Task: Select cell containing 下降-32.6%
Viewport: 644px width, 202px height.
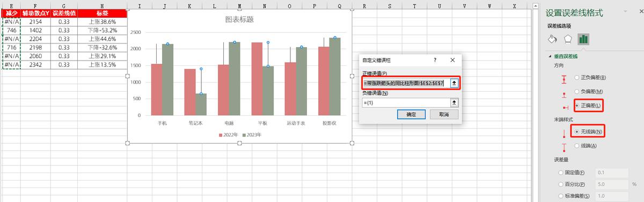Action: [x=102, y=47]
